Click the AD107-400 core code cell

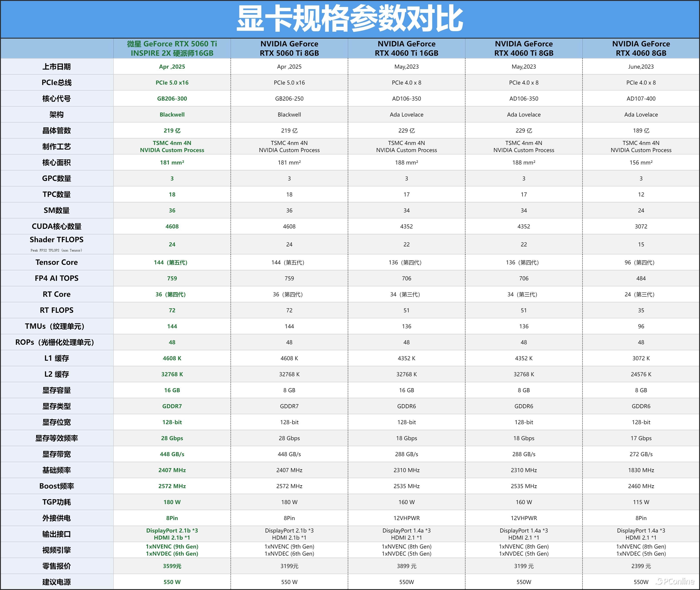click(x=641, y=99)
